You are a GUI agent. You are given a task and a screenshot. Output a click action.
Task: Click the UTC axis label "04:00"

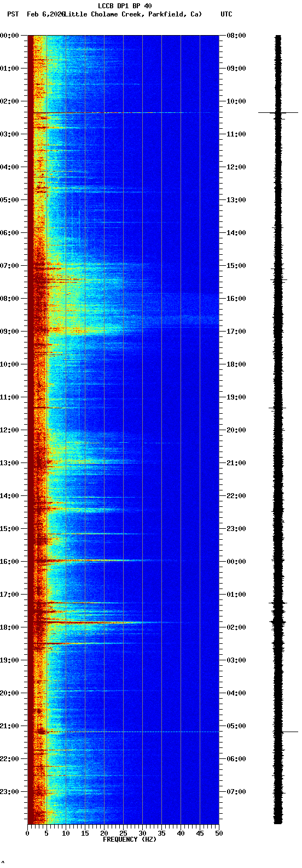pos(236,693)
